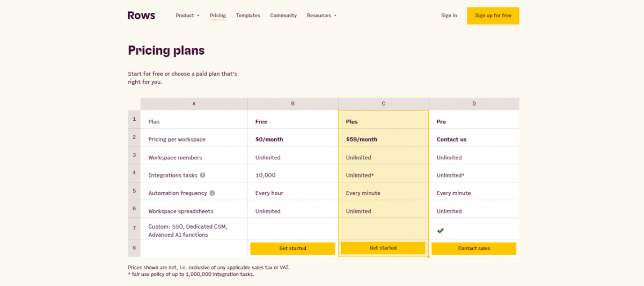Click Get started under the Plus plan

click(383, 248)
